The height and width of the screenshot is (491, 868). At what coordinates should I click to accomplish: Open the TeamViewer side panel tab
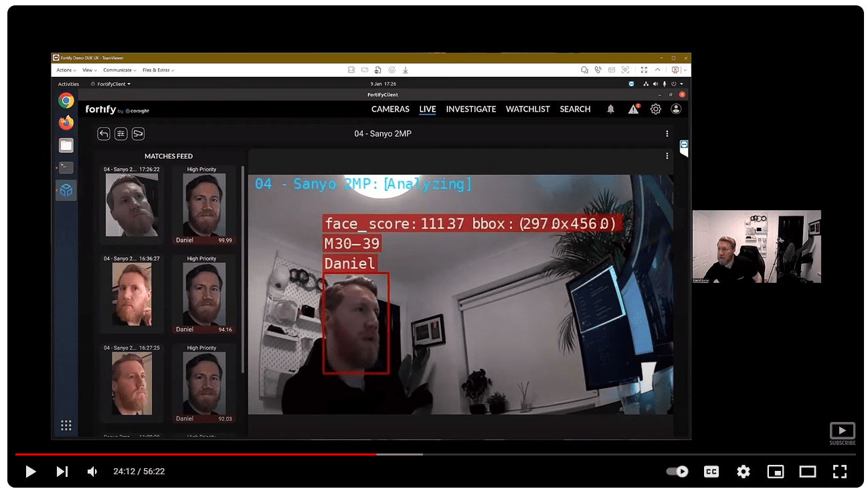[x=684, y=148]
